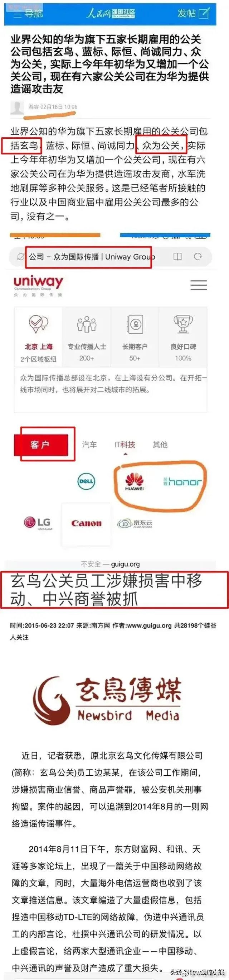This screenshot has width=229, height=980.
Task: Tap the reader mode book icon
Action: [x=177, y=256]
